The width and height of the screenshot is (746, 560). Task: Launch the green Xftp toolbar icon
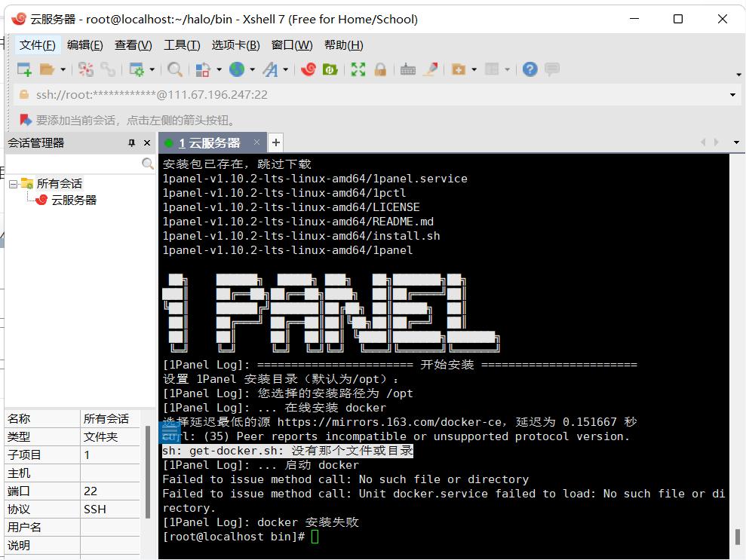(x=330, y=69)
